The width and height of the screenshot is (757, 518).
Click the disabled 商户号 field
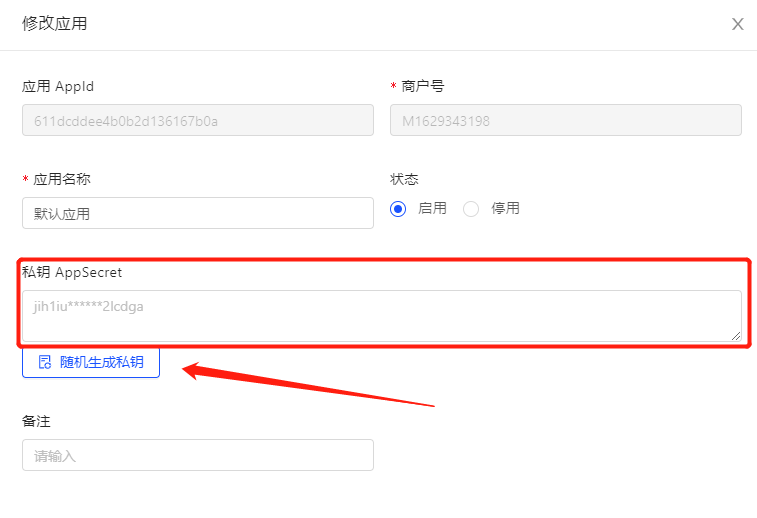pos(565,121)
